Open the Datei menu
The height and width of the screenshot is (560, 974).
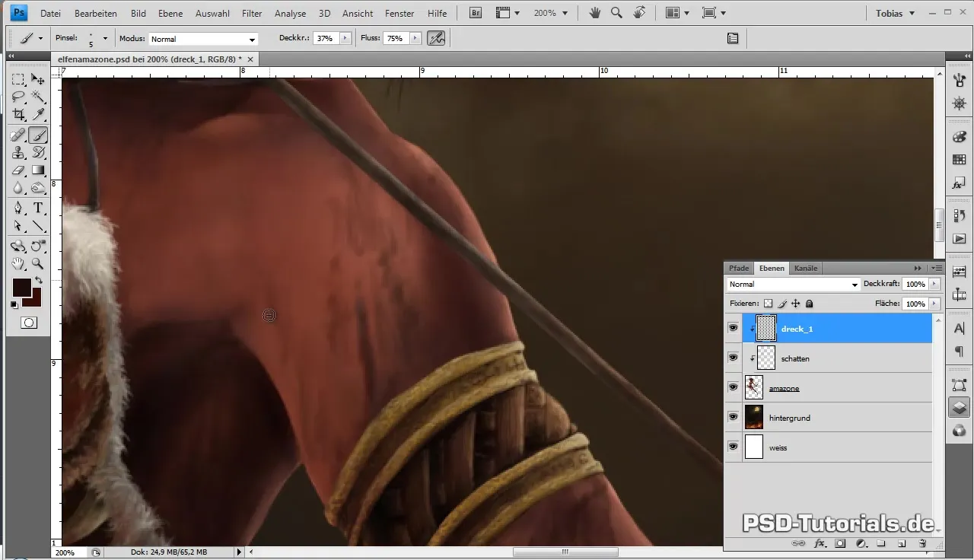pos(50,14)
